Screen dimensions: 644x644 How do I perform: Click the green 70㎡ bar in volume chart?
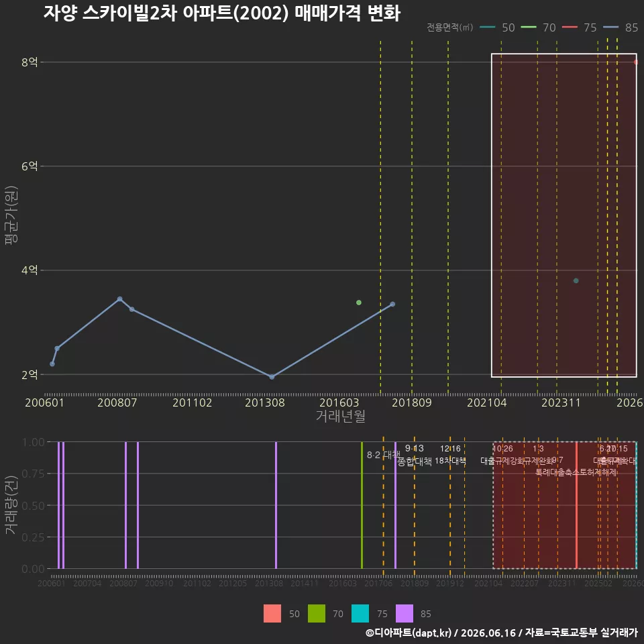362,505
